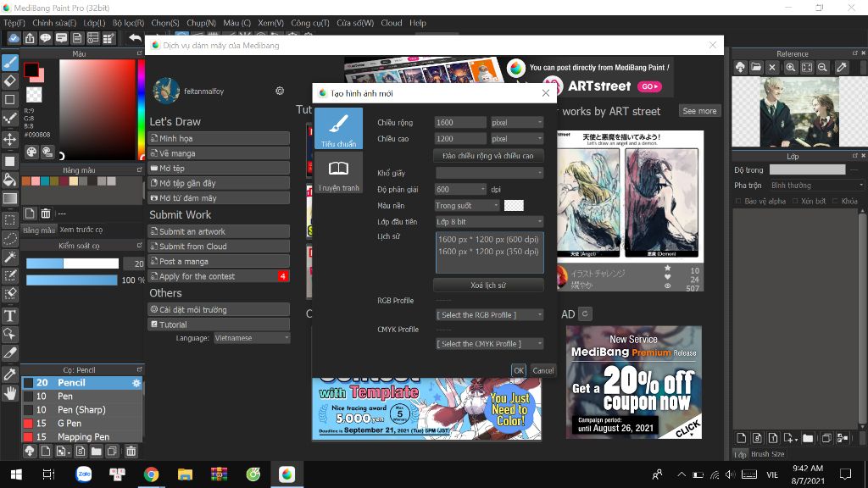Select Truyện tranh canvas type

click(x=338, y=173)
